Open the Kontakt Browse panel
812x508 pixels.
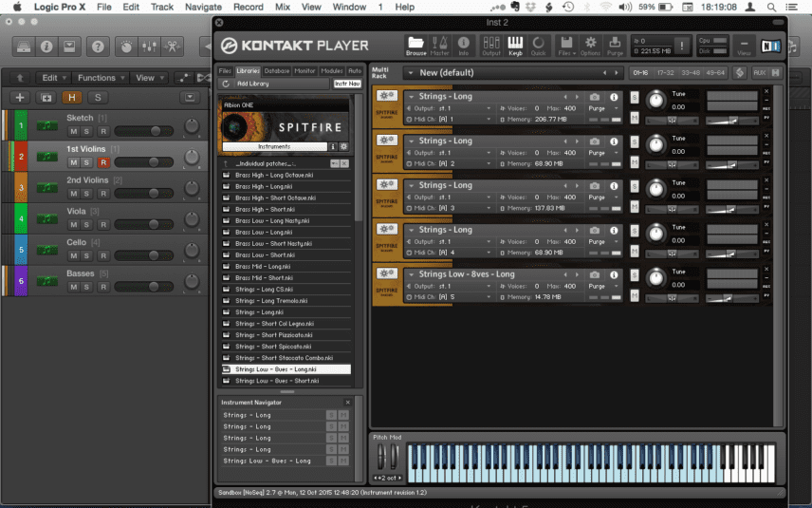coord(415,46)
